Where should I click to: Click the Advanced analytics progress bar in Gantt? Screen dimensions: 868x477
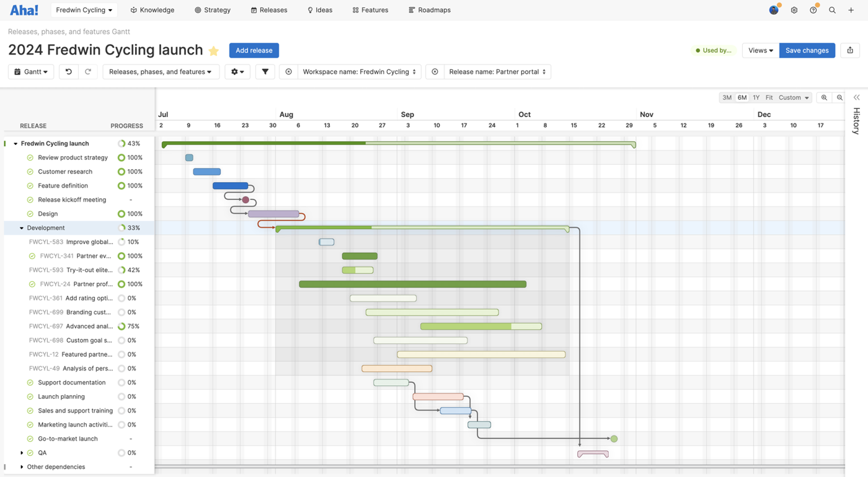[481, 326]
